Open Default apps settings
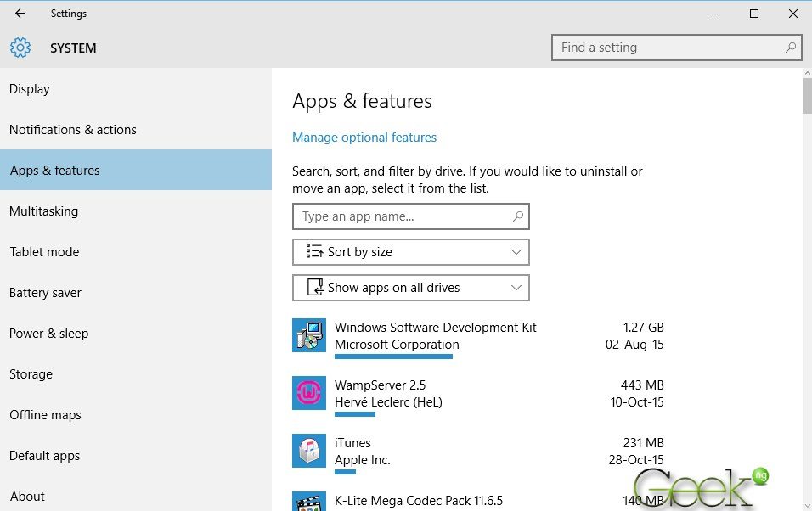Screen dimensions: 812x511 pos(136,456)
